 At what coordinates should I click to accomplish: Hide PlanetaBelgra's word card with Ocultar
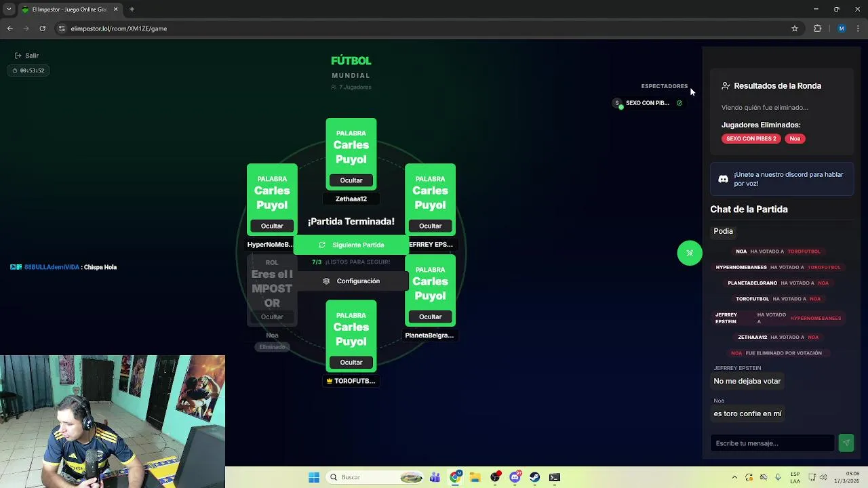tap(430, 317)
